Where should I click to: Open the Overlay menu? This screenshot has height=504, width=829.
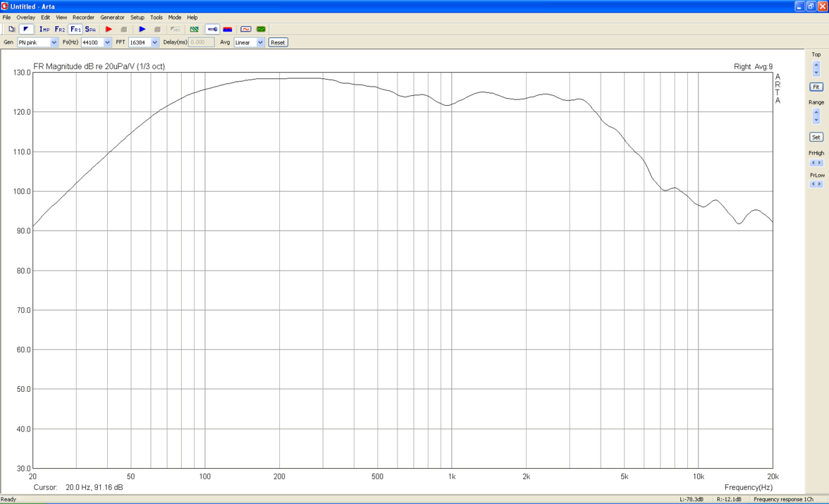pyautogui.click(x=26, y=18)
